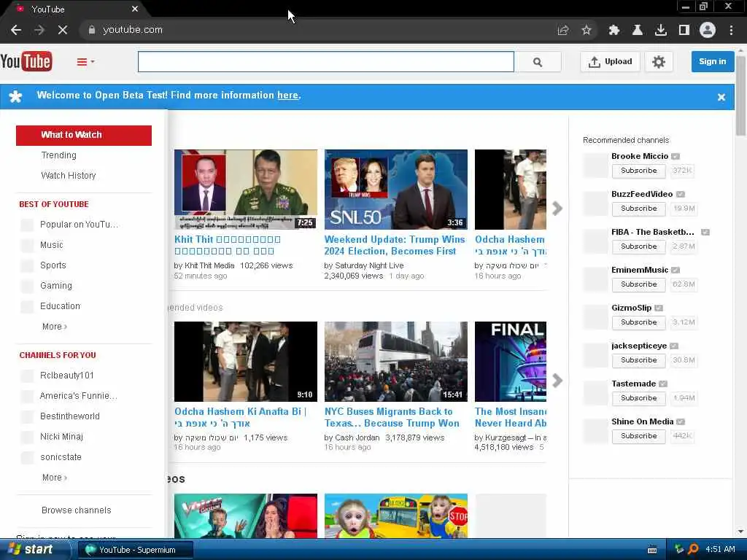Open Sports in Best of YouTube
The height and width of the screenshot is (560, 747).
pyautogui.click(x=53, y=265)
